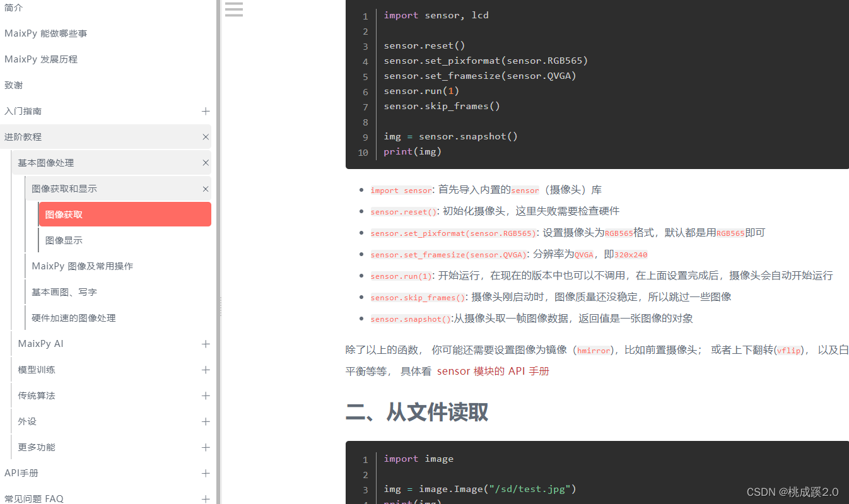Click the inline code 320x240
This screenshot has width=849, height=504.
[x=631, y=255]
